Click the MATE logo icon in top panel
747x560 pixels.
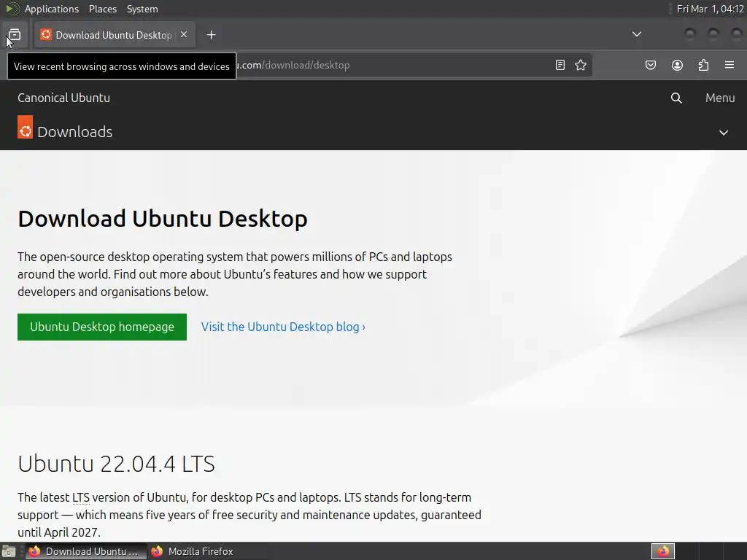pos(12,9)
